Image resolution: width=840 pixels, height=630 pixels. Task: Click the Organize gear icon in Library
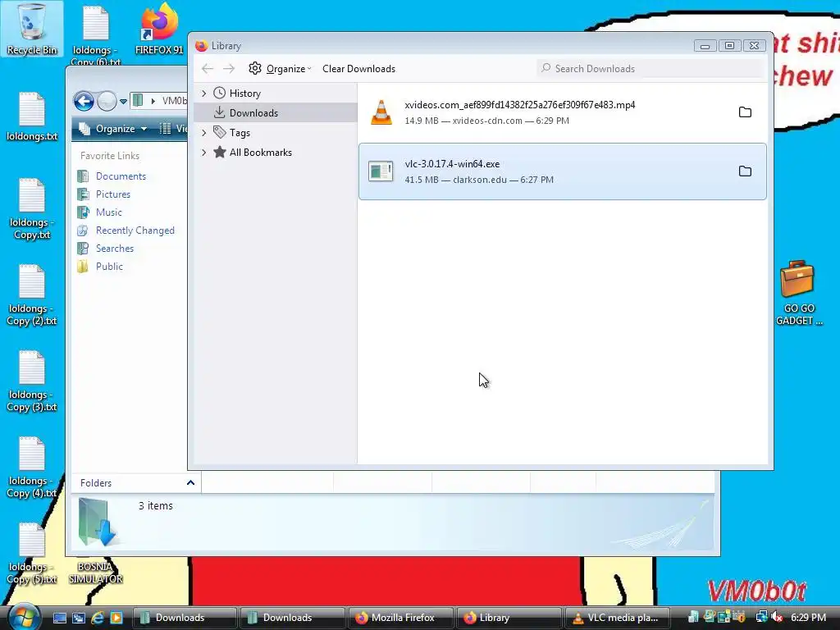point(255,69)
